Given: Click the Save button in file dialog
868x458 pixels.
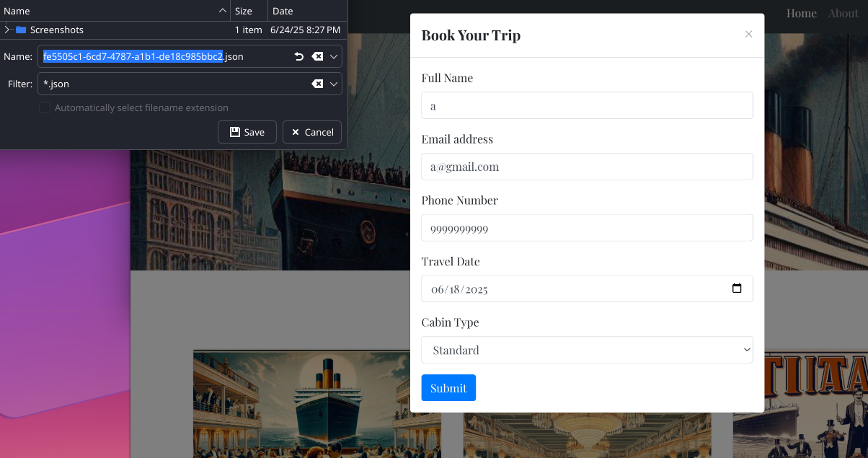Looking at the screenshot, I should point(247,132).
